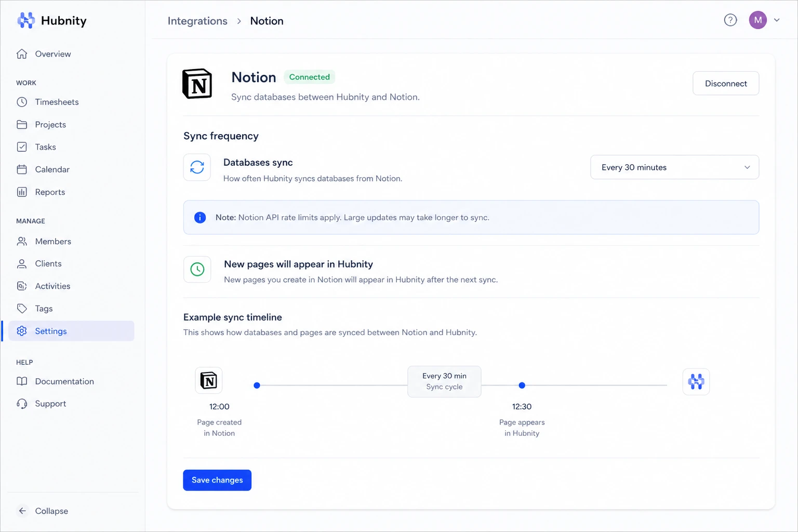Click the blue info icon in note

click(x=200, y=218)
